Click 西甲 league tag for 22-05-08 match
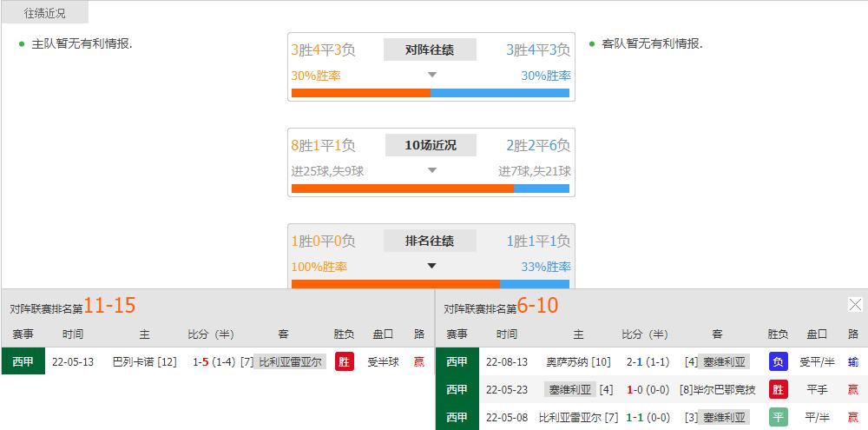The width and height of the screenshot is (868, 430). pyautogui.click(x=457, y=417)
